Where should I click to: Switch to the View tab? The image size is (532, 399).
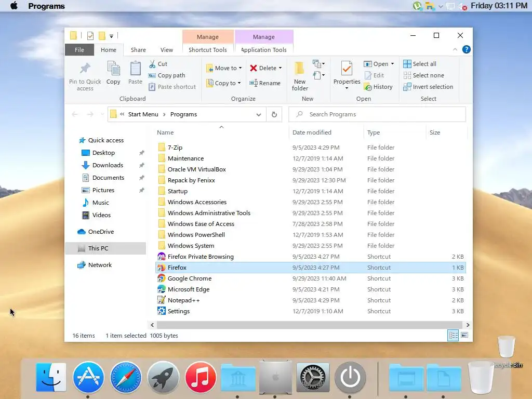click(x=167, y=49)
